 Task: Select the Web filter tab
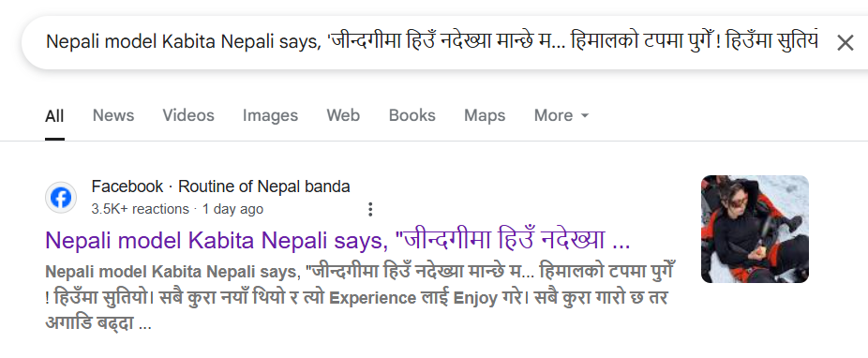343,115
